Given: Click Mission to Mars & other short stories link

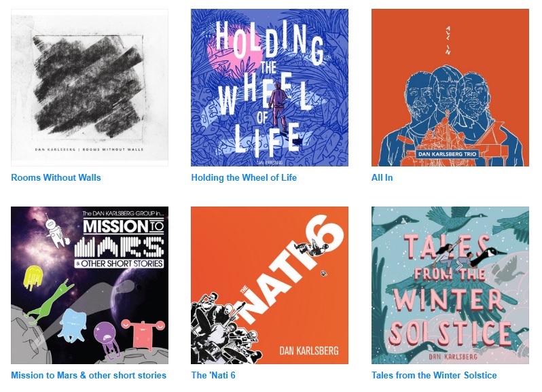Looking at the screenshot, I should point(88,376).
